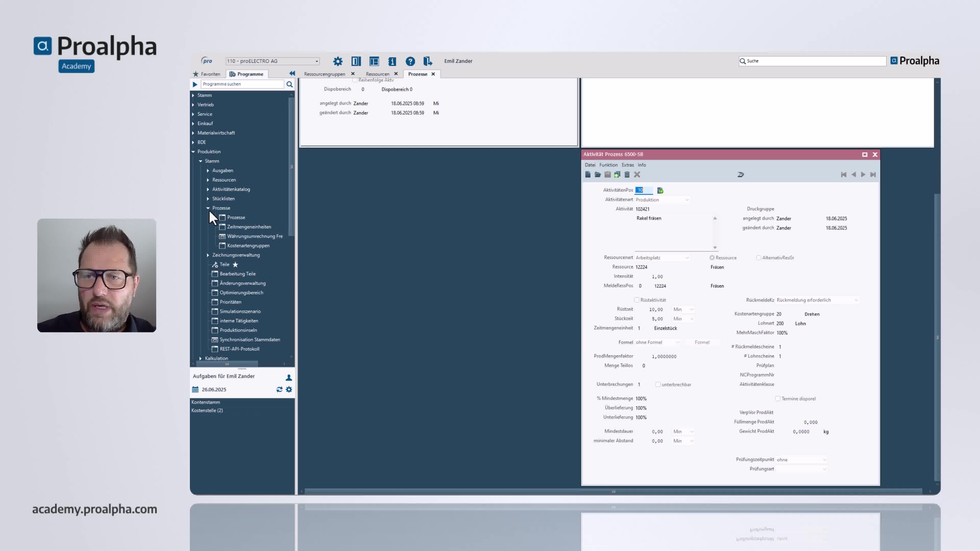980x551 pixels.
Task: Switch to the Ressourcengruppen tab
Action: (x=324, y=74)
